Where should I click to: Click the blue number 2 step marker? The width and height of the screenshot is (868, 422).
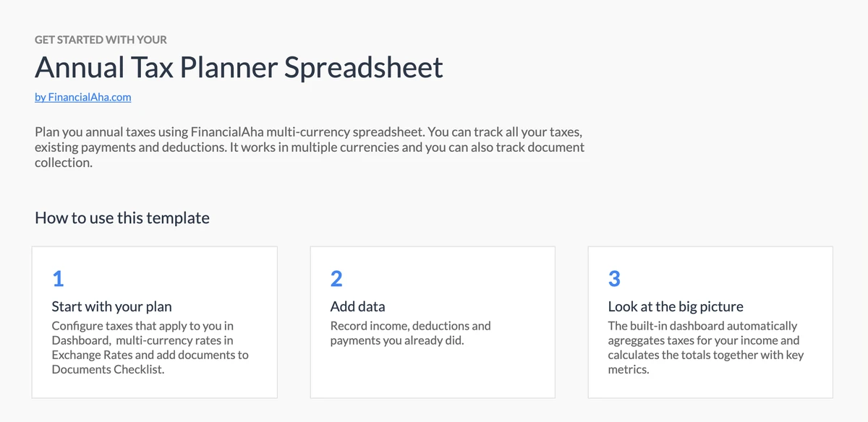pyautogui.click(x=336, y=279)
